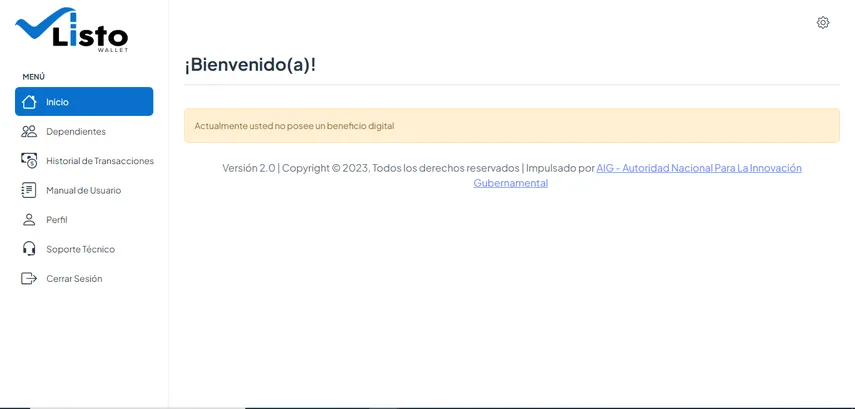Click the Listo Wallet logo

pos(72,30)
